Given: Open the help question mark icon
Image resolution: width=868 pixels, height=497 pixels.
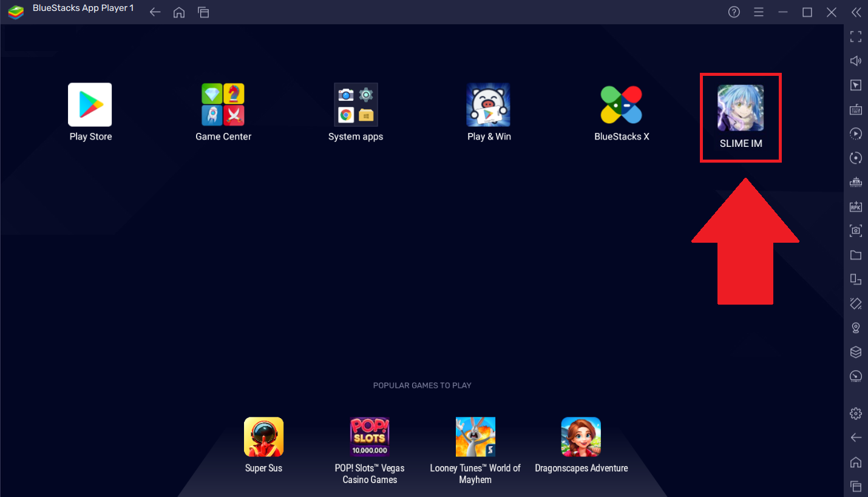Looking at the screenshot, I should click(x=734, y=12).
